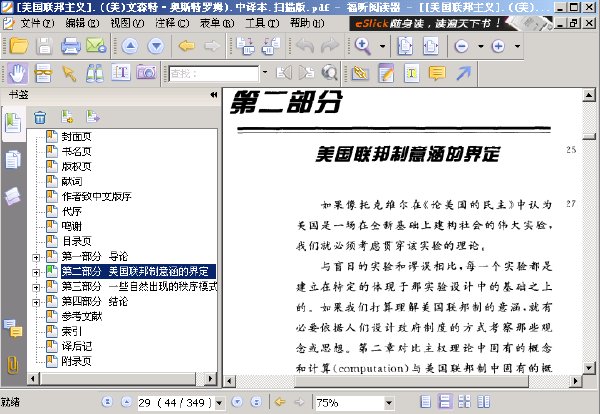The width and height of the screenshot is (600, 414).
Task: Go to next page with the down arrow
Action: 156,46
